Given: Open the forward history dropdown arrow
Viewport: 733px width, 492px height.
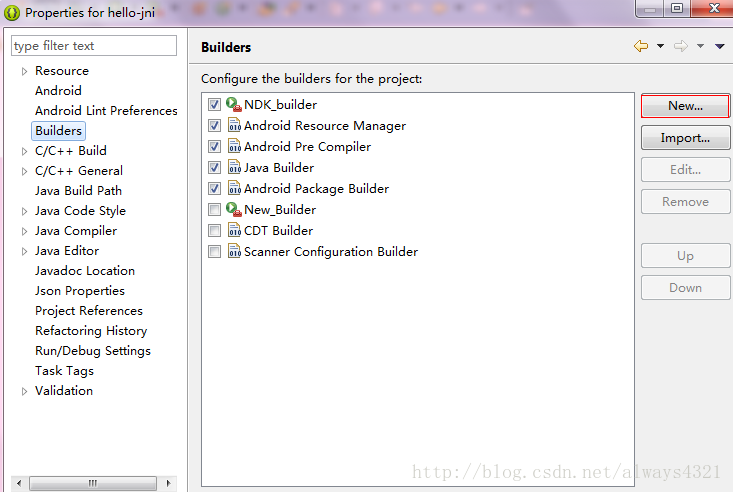Looking at the screenshot, I should click(700, 46).
